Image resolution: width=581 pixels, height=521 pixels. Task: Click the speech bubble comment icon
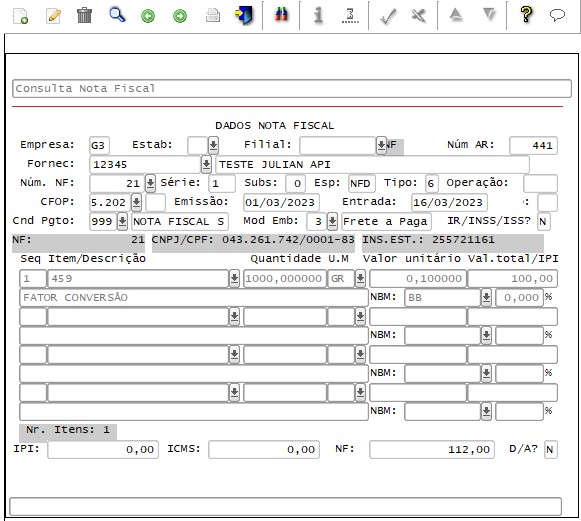point(557,15)
